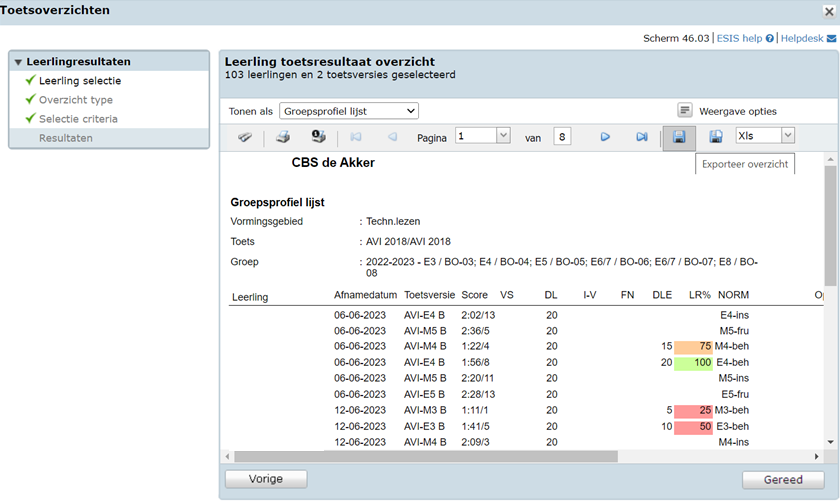
Task: Click the eraser icon in report toolbar
Action: pyautogui.click(x=245, y=138)
